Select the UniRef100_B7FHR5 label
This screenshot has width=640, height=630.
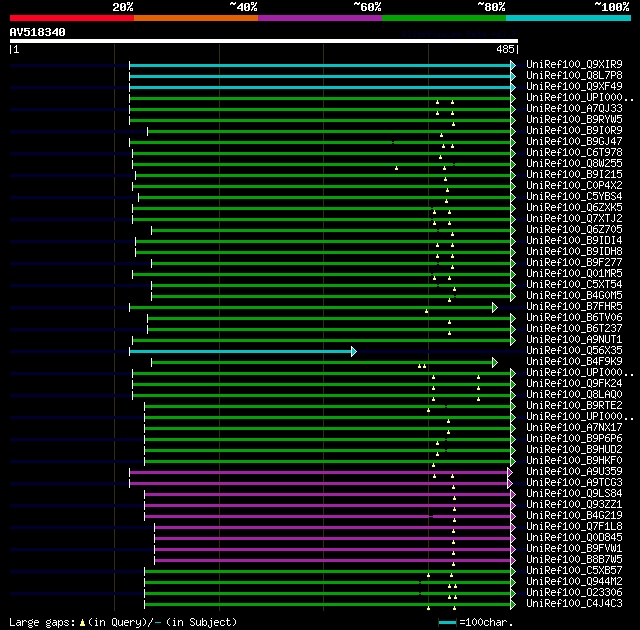coord(574,307)
